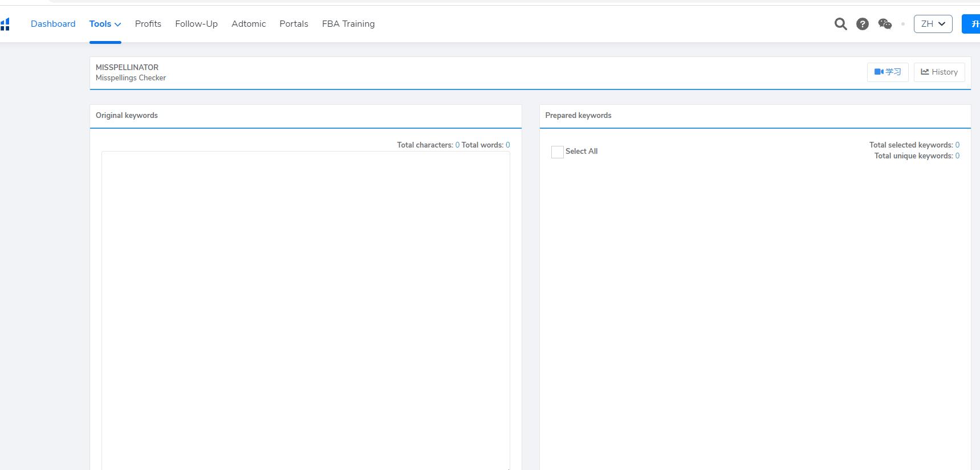Focus the Original keywords text area
This screenshot has width=980, height=470.
(x=306, y=308)
